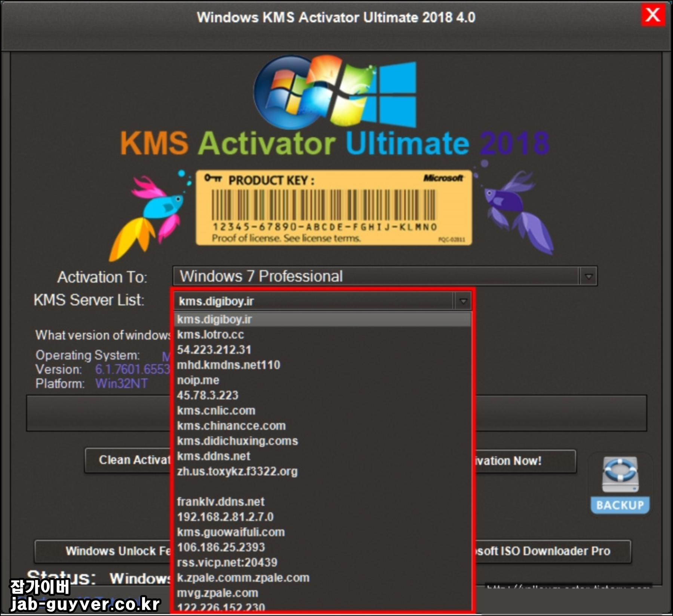Image resolution: width=673 pixels, height=616 pixels.
Task: Choose noip.me from server list
Action: [322, 381]
